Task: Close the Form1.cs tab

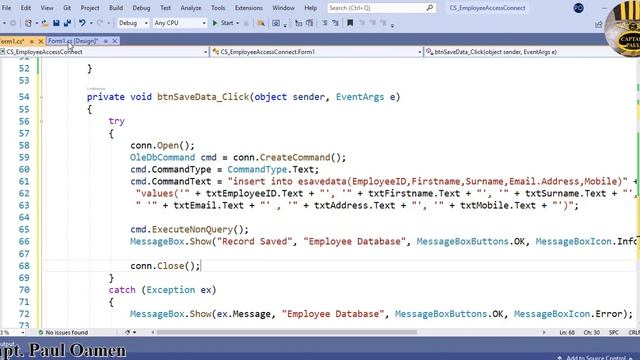Action: (x=41, y=41)
